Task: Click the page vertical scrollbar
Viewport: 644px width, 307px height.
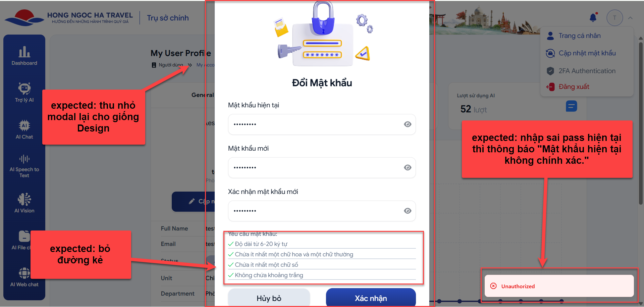Action: 641,123
